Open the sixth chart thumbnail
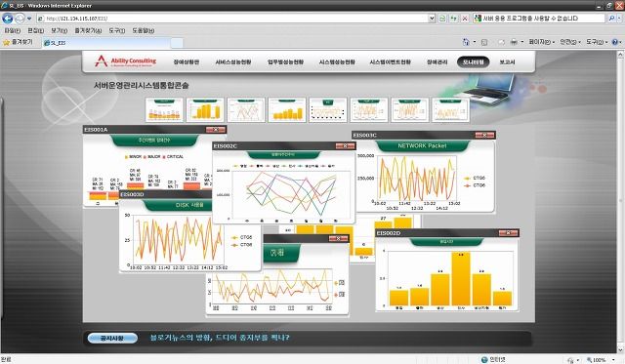This screenshot has width=625, height=364. pos(369,109)
